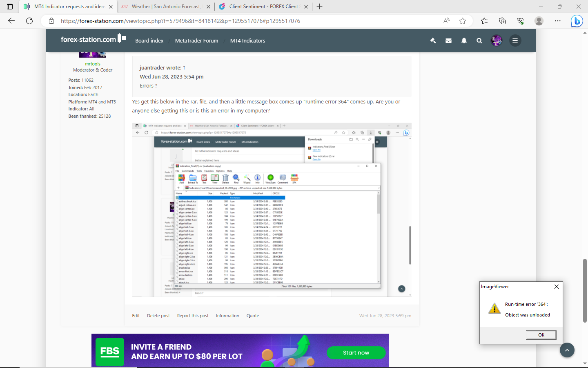Click the Start now button in FBS ad
Image resolution: width=588 pixels, height=368 pixels.
coord(356,352)
